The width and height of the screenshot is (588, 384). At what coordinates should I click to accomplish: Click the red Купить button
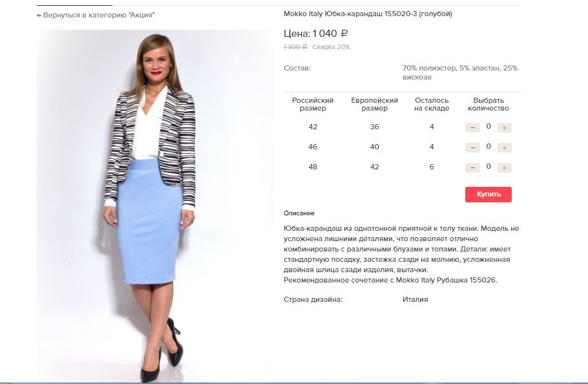488,194
